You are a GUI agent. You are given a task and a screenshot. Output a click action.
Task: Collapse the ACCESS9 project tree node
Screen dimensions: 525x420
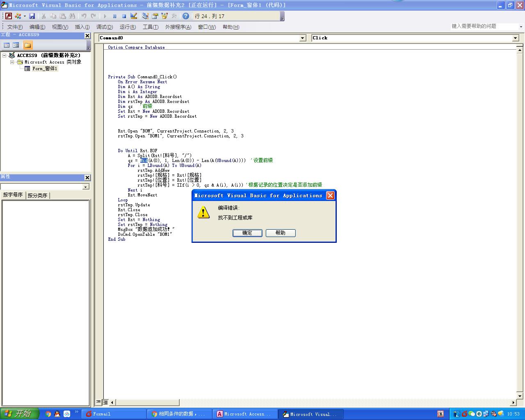4,55
